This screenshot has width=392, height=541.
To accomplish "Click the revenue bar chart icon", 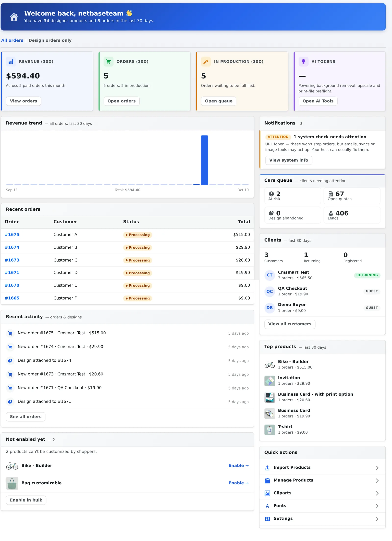I will coord(11,62).
